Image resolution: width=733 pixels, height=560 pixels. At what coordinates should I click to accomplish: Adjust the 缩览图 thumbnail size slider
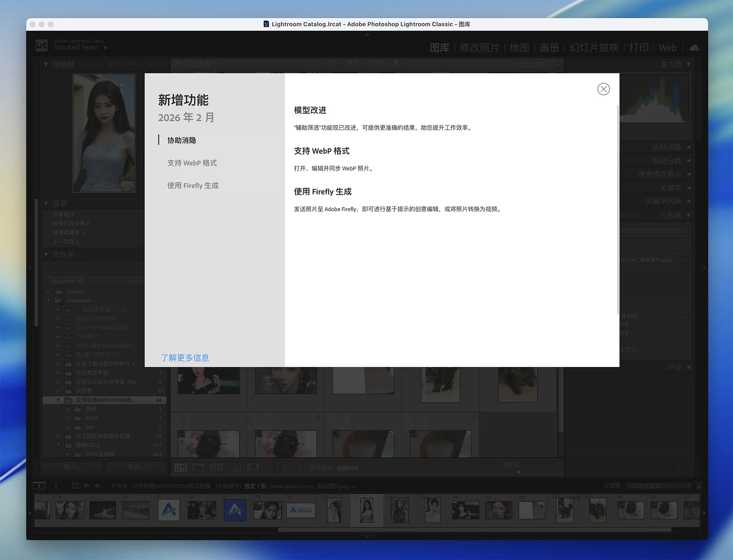518,472
